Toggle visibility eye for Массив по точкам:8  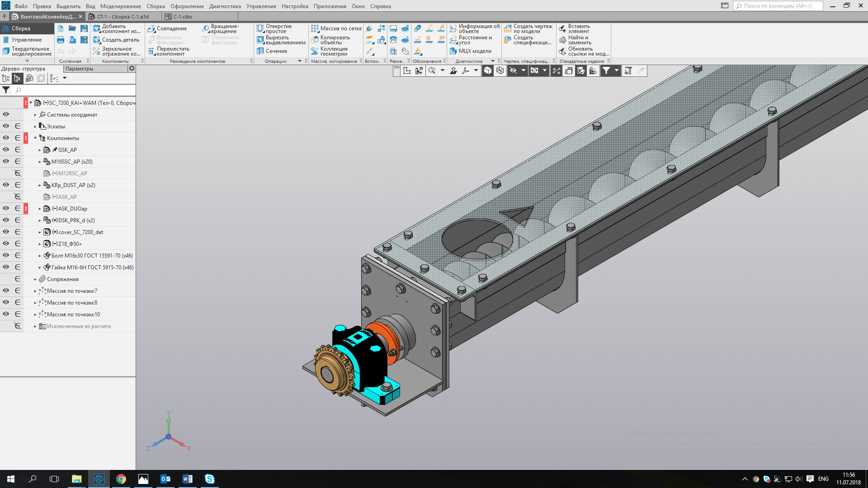click(x=6, y=302)
